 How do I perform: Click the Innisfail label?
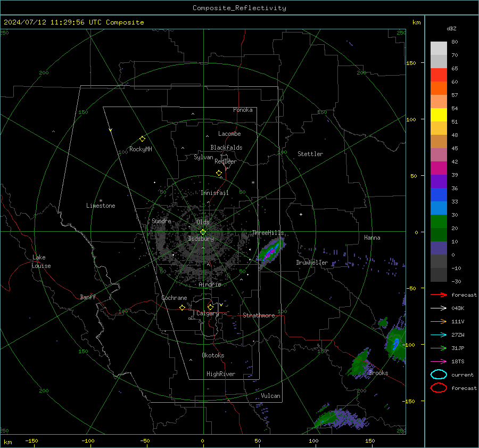tap(214, 193)
